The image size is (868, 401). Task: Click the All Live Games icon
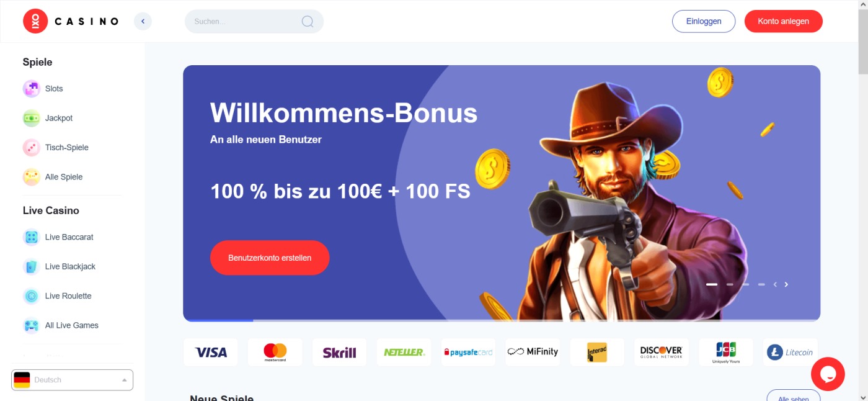pyautogui.click(x=32, y=325)
